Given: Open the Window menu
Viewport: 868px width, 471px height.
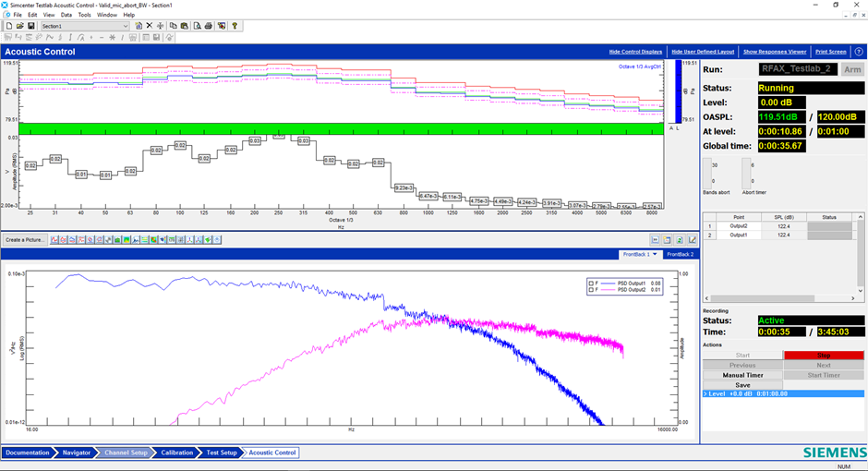Looking at the screenshot, I should [x=107, y=15].
